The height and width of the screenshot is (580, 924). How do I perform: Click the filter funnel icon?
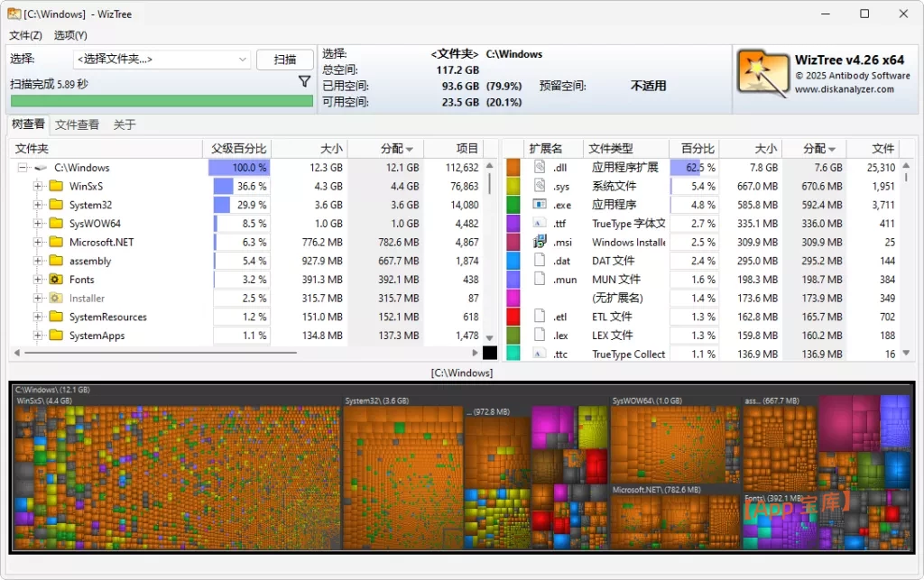tap(304, 82)
